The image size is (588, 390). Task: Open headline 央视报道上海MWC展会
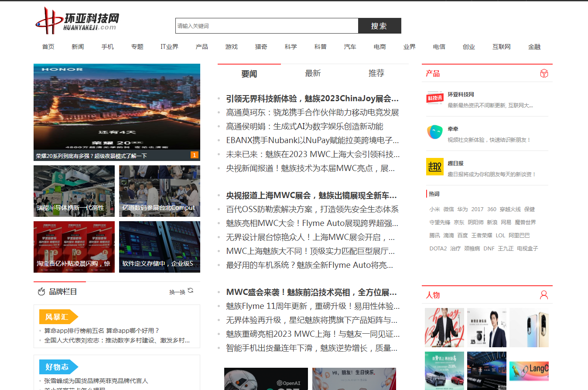[x=311, y=195]
